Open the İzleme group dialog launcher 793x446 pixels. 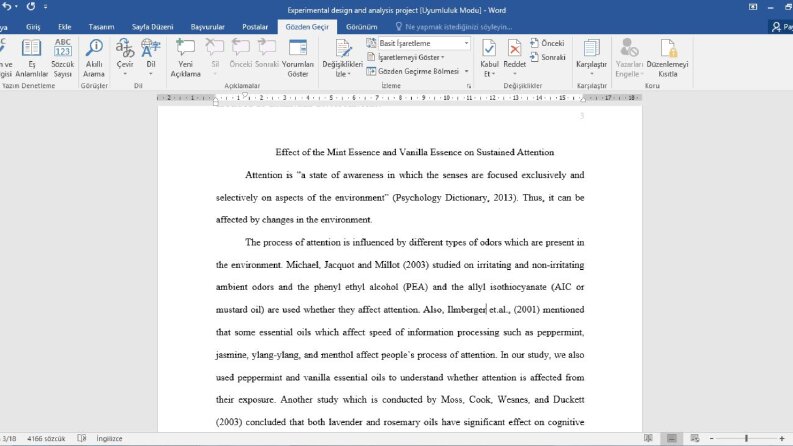(x=469, y=86)
